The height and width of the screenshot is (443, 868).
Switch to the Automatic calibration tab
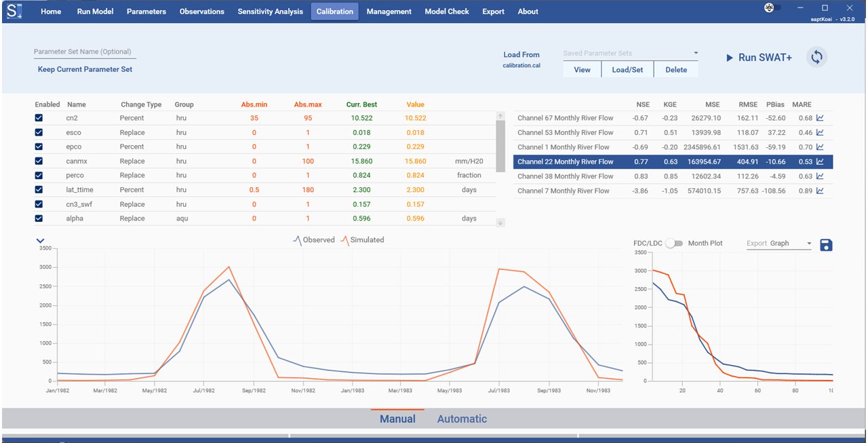point(462,419)
